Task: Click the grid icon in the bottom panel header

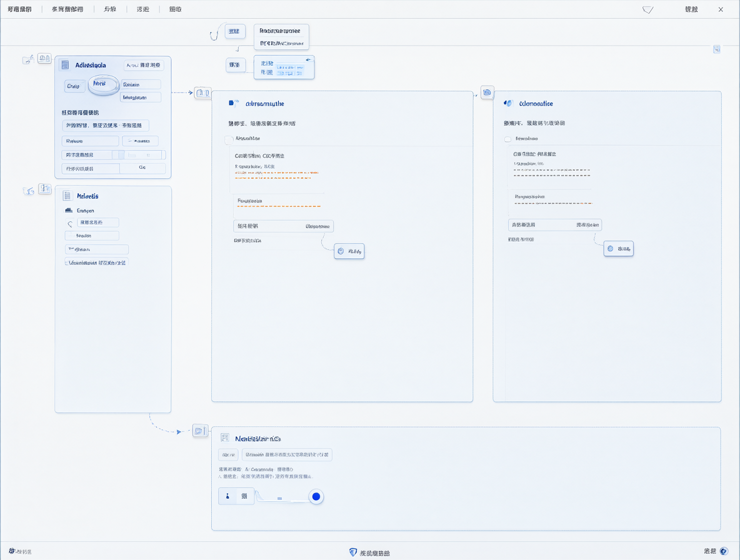Action: [x=224, y=437]
